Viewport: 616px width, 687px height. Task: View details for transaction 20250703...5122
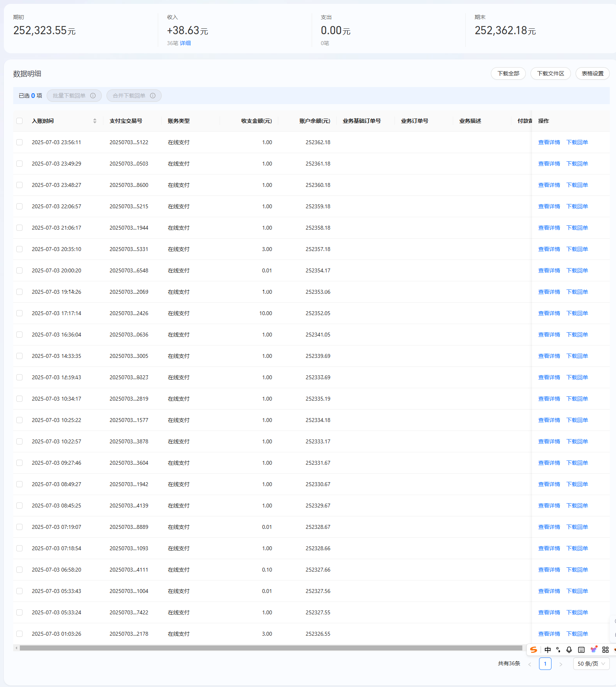click(x=549, y=142)
